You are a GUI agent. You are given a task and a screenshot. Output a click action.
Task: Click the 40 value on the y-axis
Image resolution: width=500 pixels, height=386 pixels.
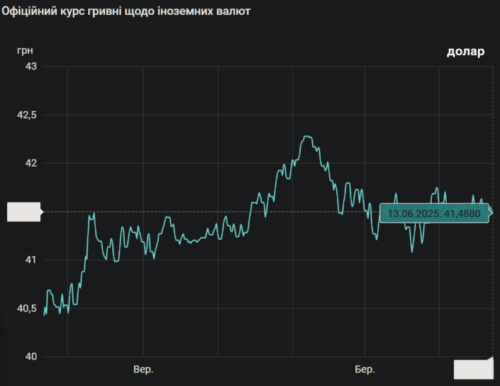coord(31,357)
